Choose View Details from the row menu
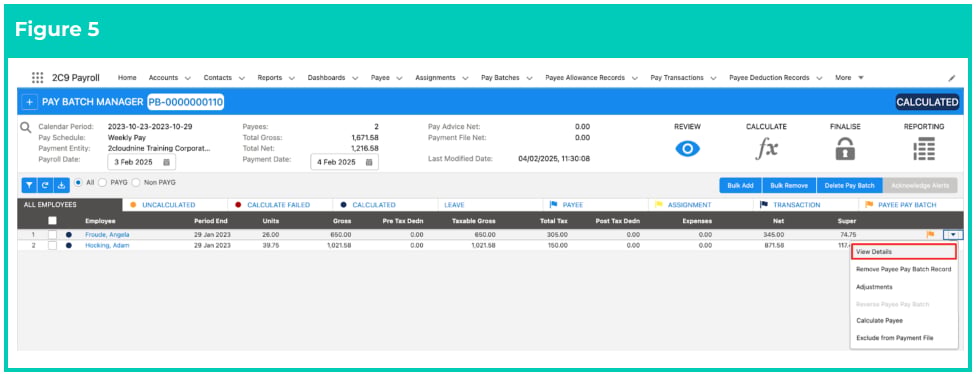This screenshot has height=374, width=976. [903, 252]
